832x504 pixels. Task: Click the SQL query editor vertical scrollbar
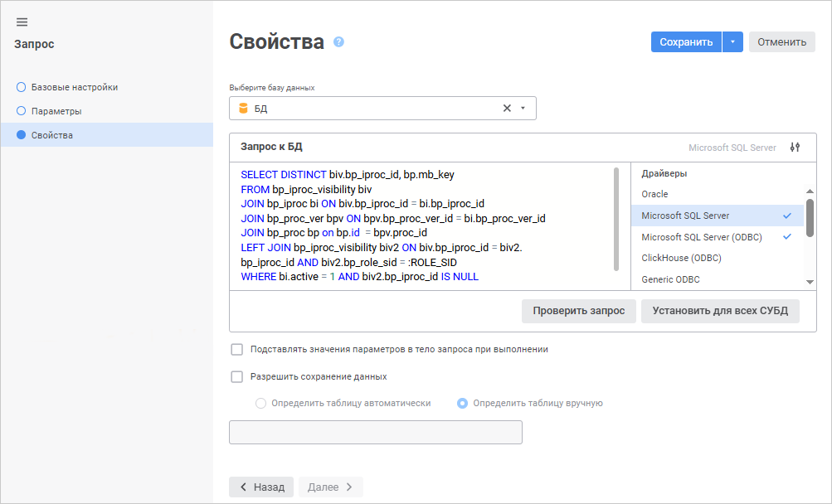(x=616, y=219)
